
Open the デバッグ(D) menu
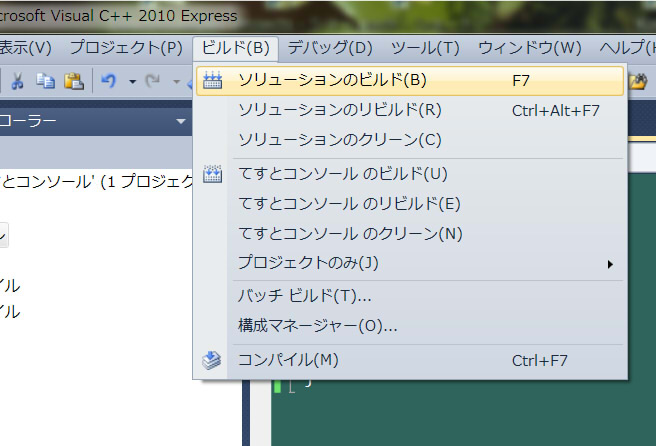(x=330, y=48)
